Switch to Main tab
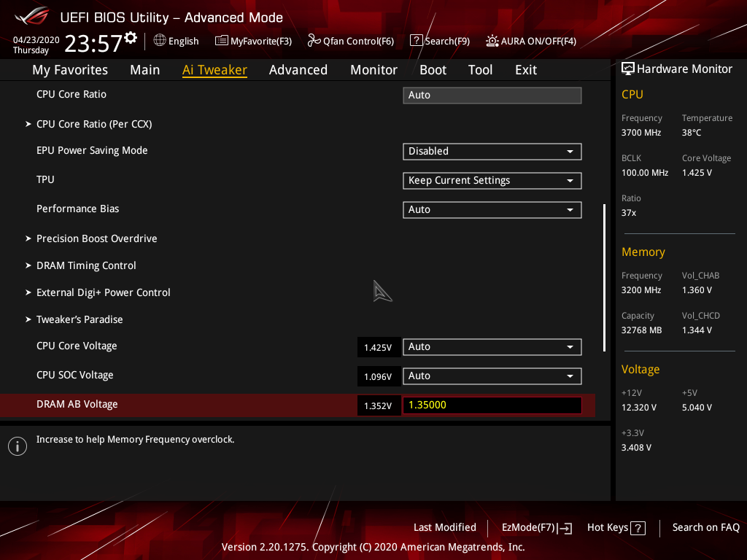The height and width of the screenshot is (560, 747). [x=145, y=70]
